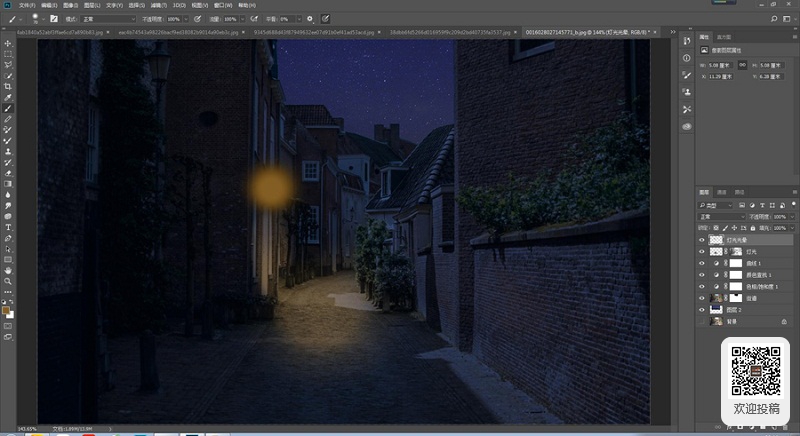Select the Move tool
Screen dimensions: 800x436
click(x=8, y=43)
